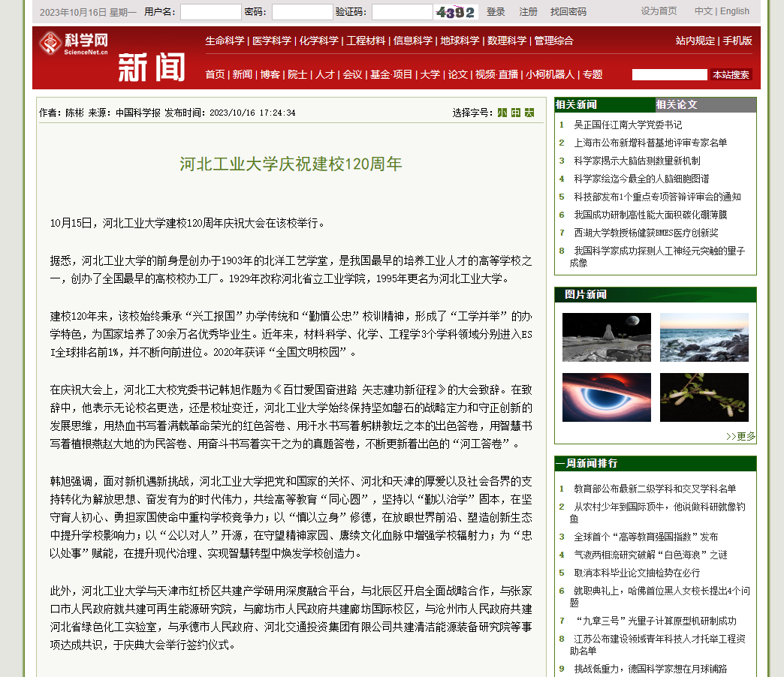The image size is (784, 677).
Task: Switch language to English
Action: click(734, 11)
